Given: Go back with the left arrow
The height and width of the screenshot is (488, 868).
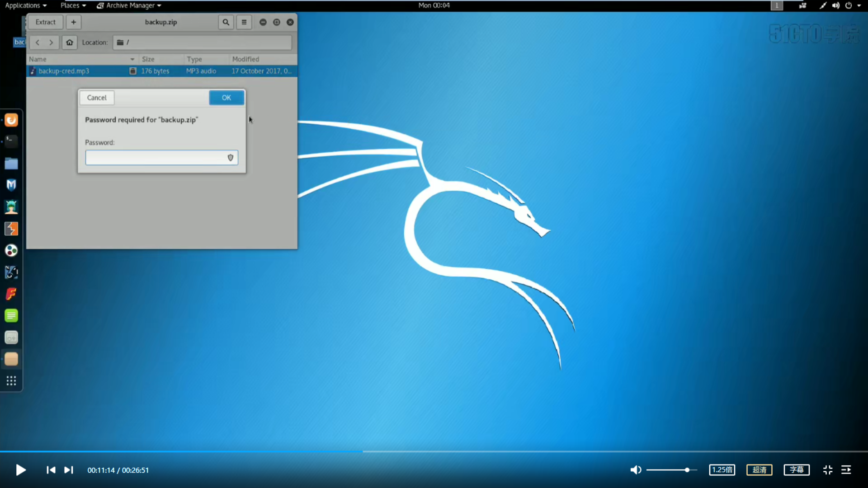Looking at the screenshot, I should 38,42.
